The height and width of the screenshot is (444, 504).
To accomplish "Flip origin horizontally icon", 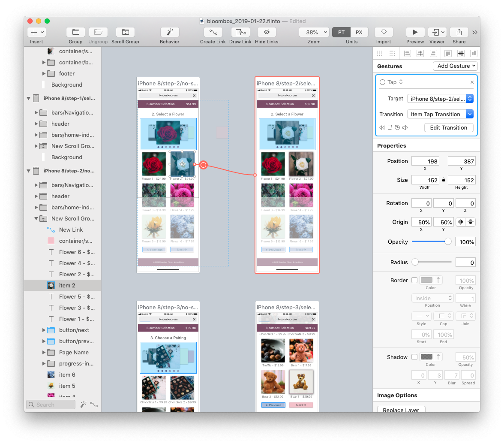I will coord(461,222).
